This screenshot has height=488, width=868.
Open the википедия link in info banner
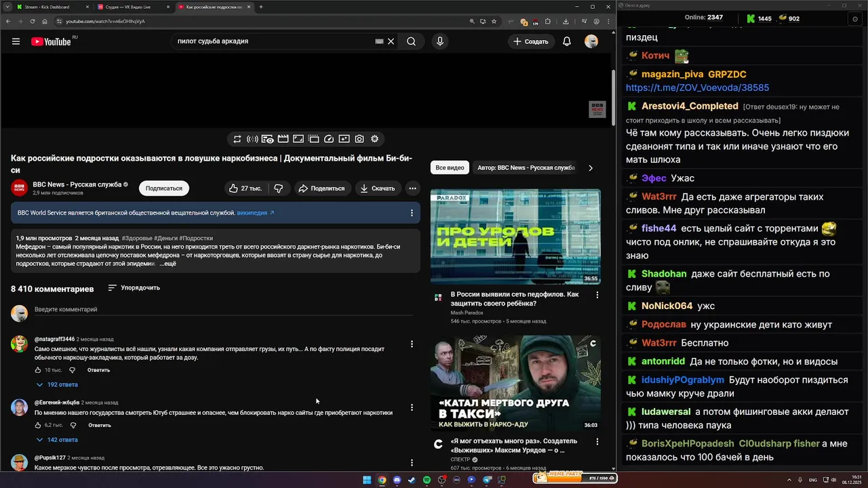(256, 213)
